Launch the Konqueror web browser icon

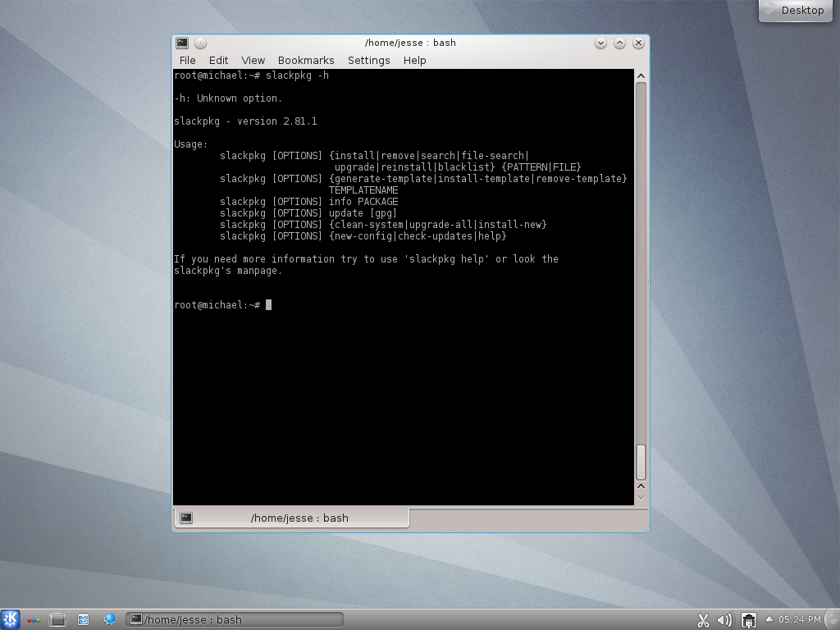(110, 620)
